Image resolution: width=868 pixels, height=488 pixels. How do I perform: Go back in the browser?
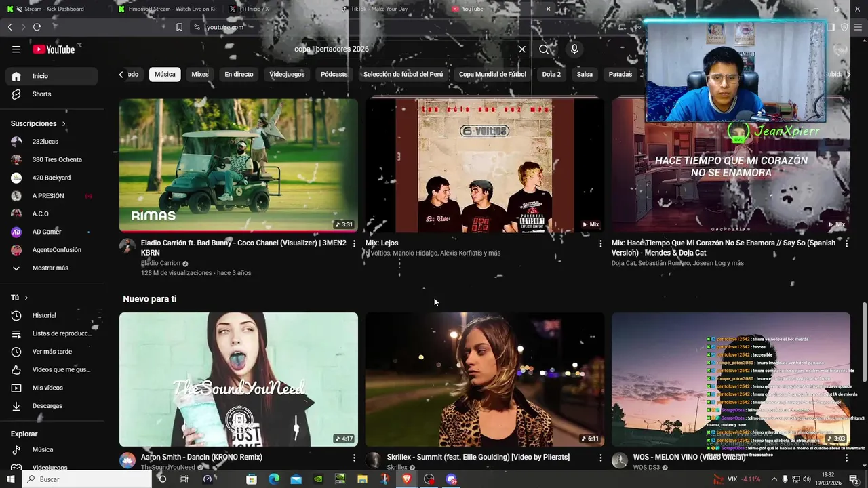pos(9,27)
